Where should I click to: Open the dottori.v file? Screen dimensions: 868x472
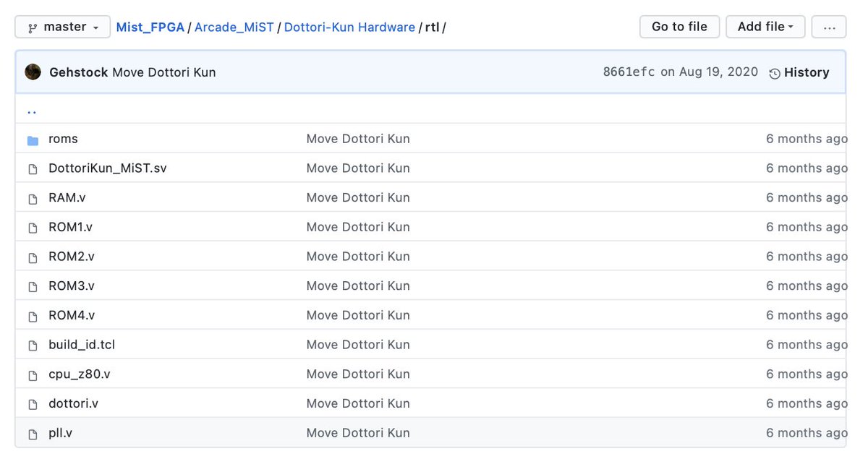tap(73, 403)
